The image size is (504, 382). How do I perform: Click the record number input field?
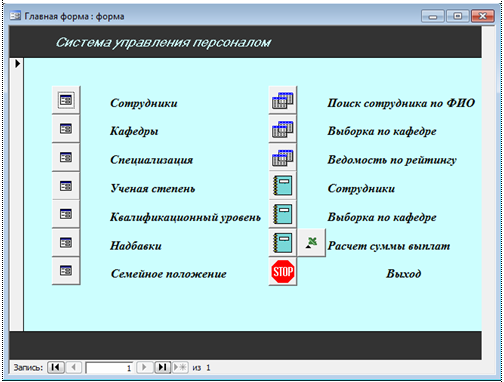[109, 368]
